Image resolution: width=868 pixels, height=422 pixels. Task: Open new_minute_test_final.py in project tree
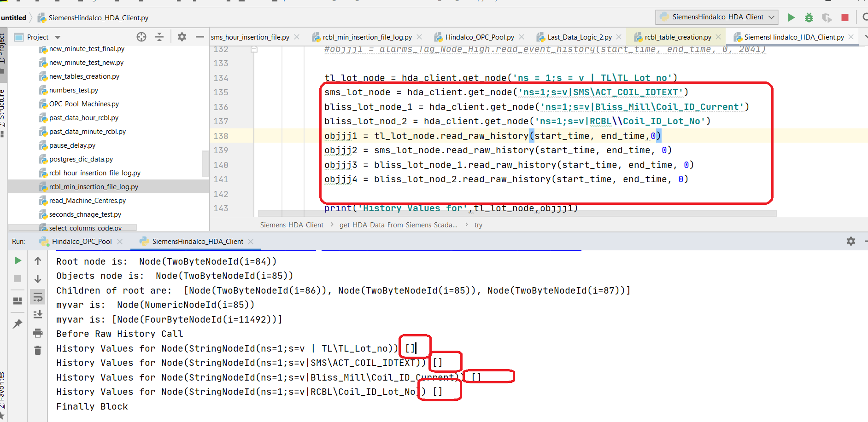87,49
